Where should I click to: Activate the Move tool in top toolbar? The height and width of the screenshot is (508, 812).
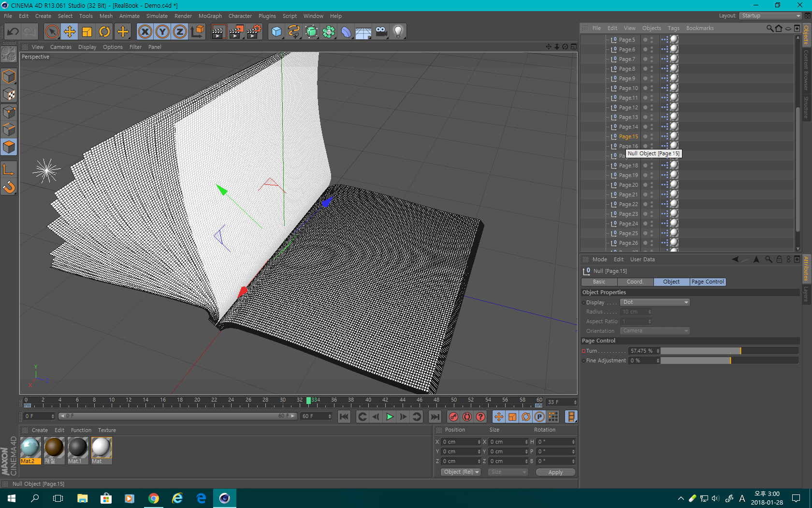(70, 32)
